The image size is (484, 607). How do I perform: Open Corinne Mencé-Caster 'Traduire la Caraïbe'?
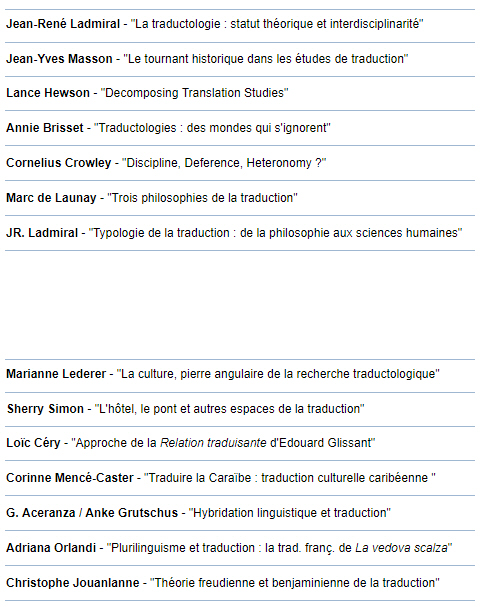[x=221, y=478]
